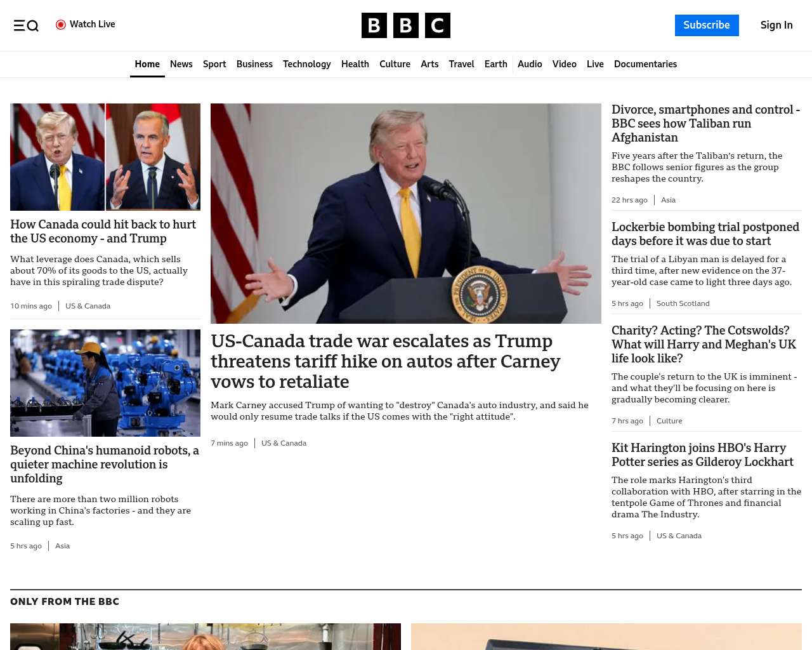Viewport: 812px width, 650px height.
Task: Click the red Watch Live icon
Action: coord(61,25)
